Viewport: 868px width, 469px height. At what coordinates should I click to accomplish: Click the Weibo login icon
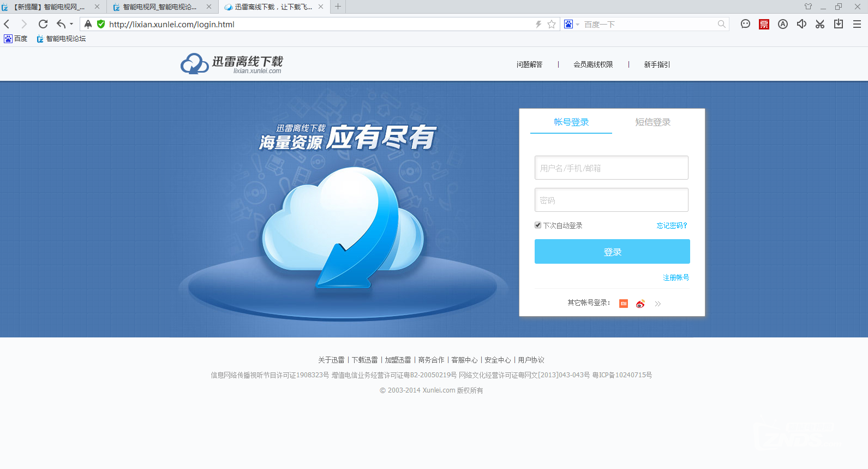[640, 304]
